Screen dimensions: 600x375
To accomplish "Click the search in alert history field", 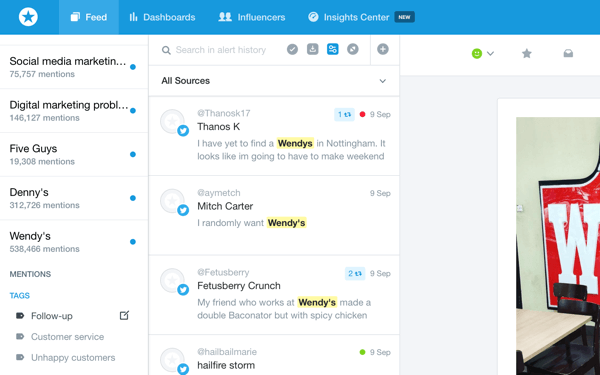I will point(220,50).
